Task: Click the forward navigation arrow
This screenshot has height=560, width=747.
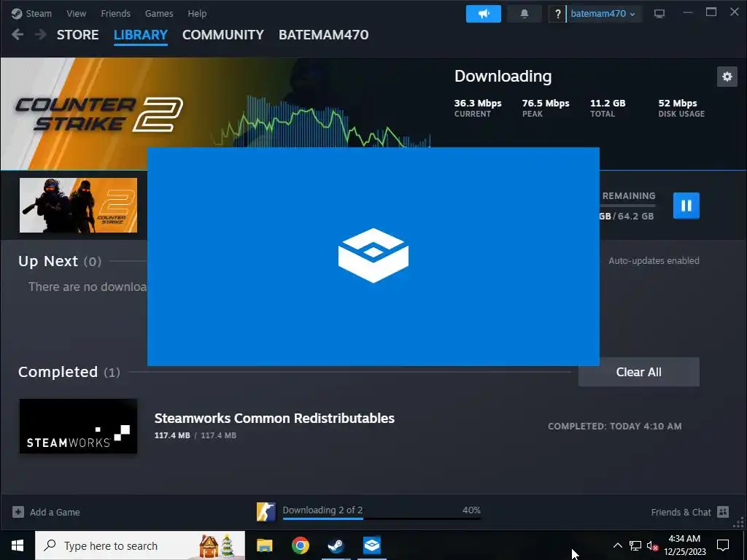Action: tap(41, 35)
